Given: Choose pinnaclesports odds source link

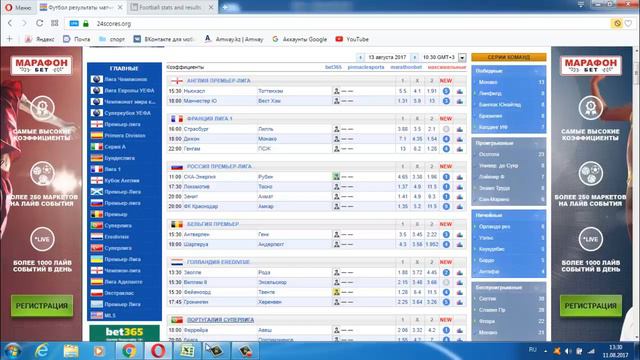Looking at the screenshot, I should pyautogui.click(x=366, y=67).
